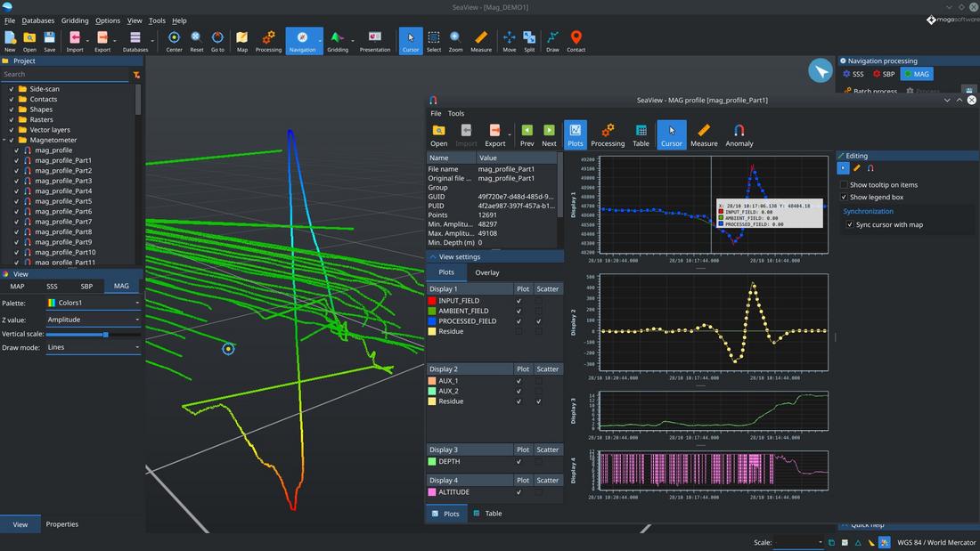
Task: Click the SBP navigation processing button
Action: click(x=883, y=75)
